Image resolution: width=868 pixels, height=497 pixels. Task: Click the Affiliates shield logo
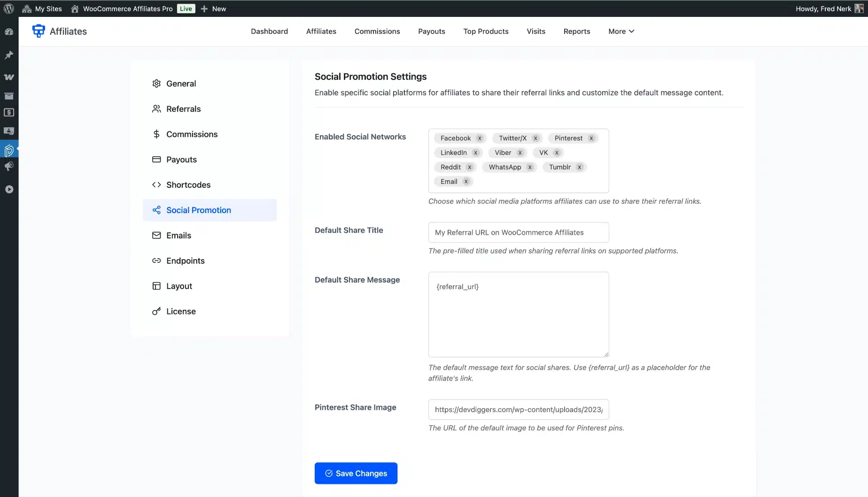pos(39,31)
